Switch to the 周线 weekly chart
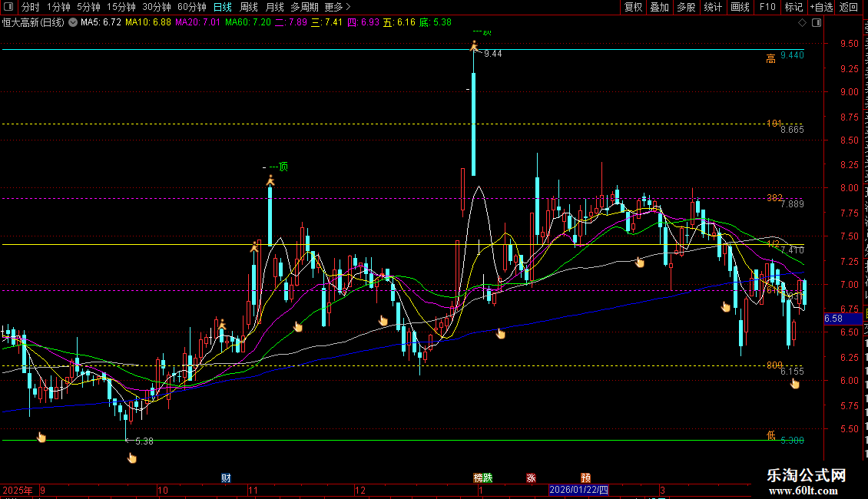The height and width of the screenshot is (499, 868). click(249, 7)
